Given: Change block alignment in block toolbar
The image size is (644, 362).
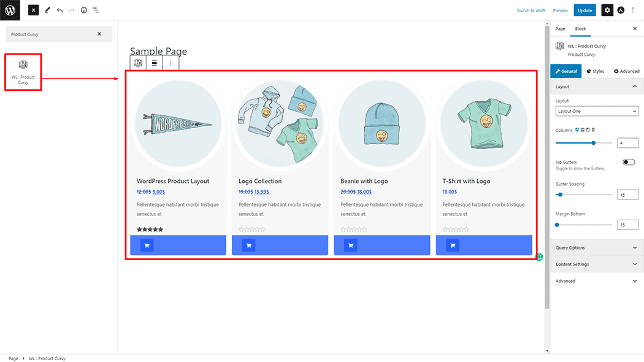Looking at the screenshot, I should pos(155,63).
